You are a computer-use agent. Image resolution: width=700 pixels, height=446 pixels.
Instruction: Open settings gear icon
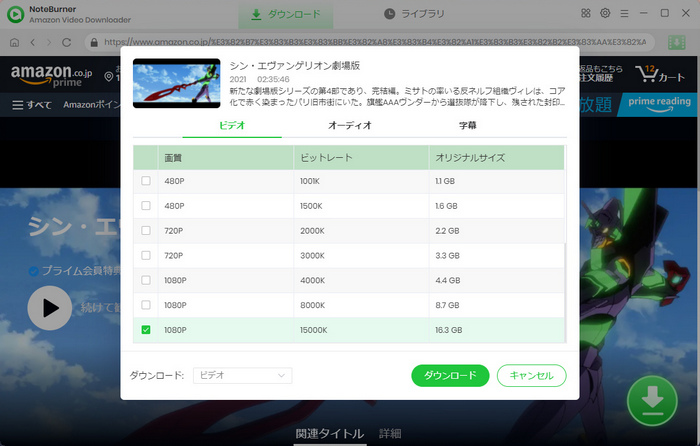coord(605,13)
